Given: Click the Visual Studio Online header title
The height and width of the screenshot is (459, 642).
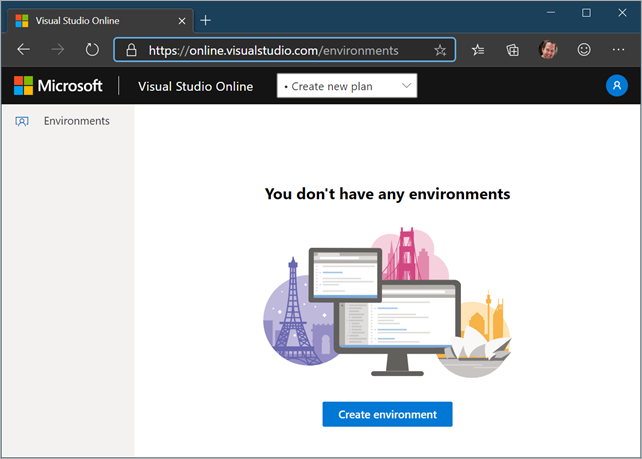Looking at the screenshot, I should point(195,86).
